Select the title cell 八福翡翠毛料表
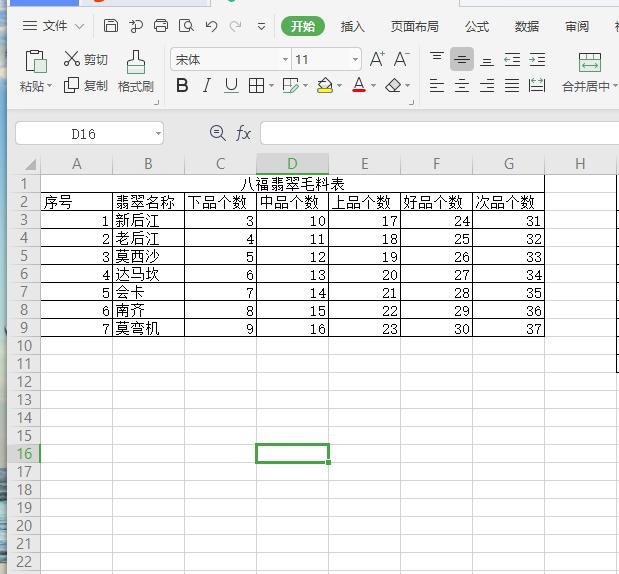 (293, 184)
